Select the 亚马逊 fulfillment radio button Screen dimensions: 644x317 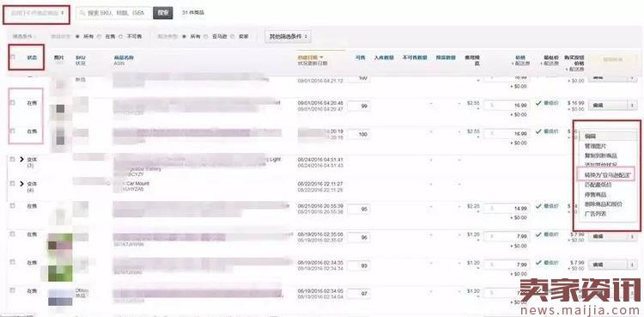tap(206, 36)
